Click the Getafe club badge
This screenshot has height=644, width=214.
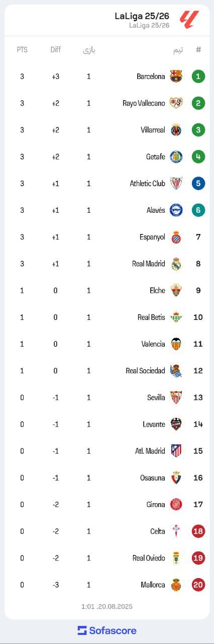176,156
